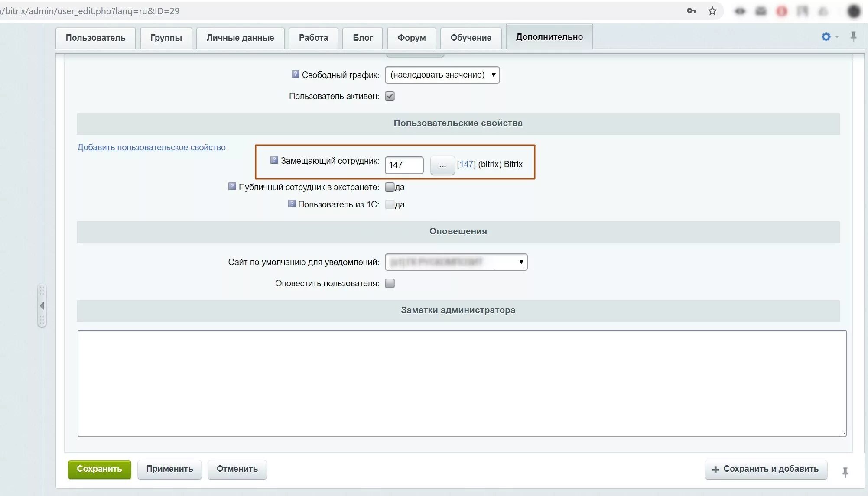Click help icon beside Публичный сотрудник в экстранете
This screenshot has height=496, width=868.
pos(232,186)
